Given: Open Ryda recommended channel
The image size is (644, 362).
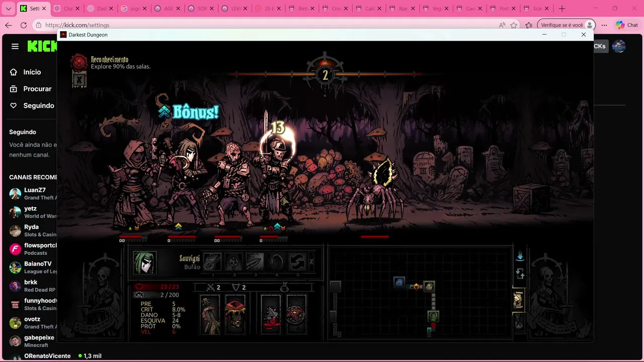Looking at the screenshot, I should 32,231.
